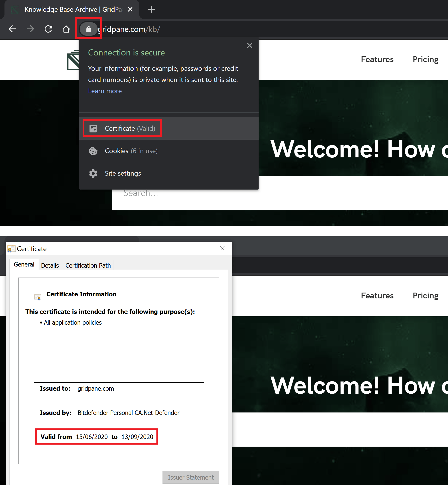Open the browser home icon
The image size is (448, 485).
coord(66,29)
